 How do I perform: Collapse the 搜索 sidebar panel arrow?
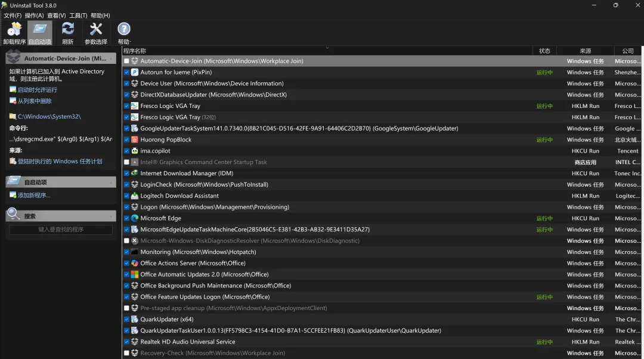click(x=111, y=216)
